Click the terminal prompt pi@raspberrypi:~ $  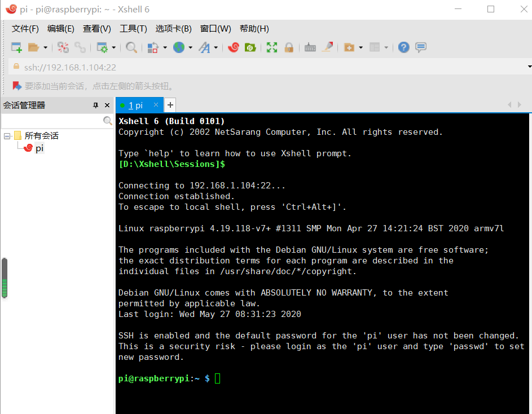164,378
